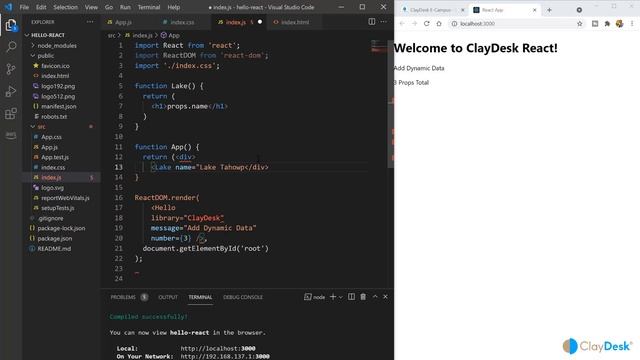Open the Explorer view in activity bar
Image resolution: width=640 pixels, height=360 pixels.
pyautogui.click(x=11, y=25)
